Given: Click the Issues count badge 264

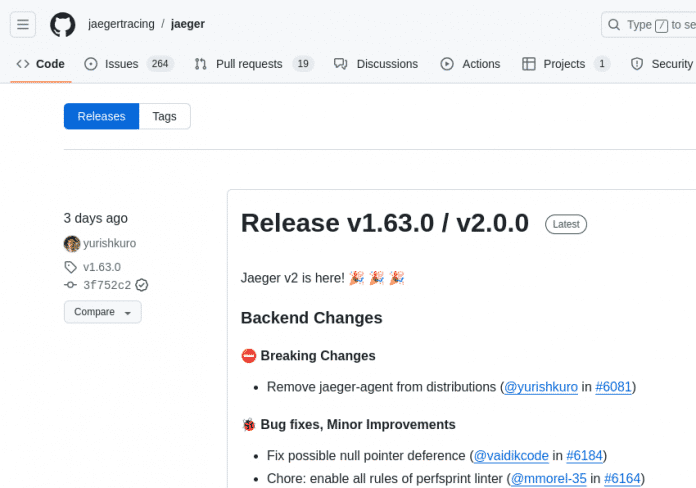Looking at the screenshot, I should (160, 64).
